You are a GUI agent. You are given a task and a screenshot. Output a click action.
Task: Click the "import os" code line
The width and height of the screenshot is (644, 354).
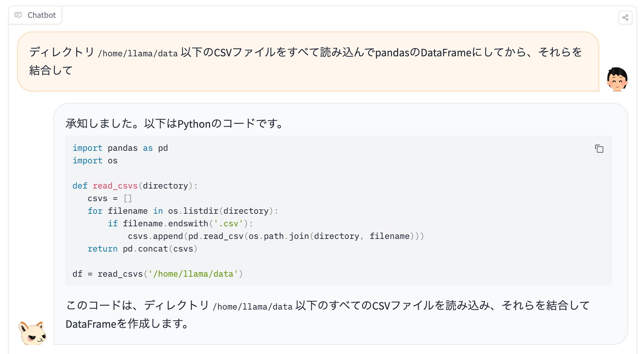[95, 161]
